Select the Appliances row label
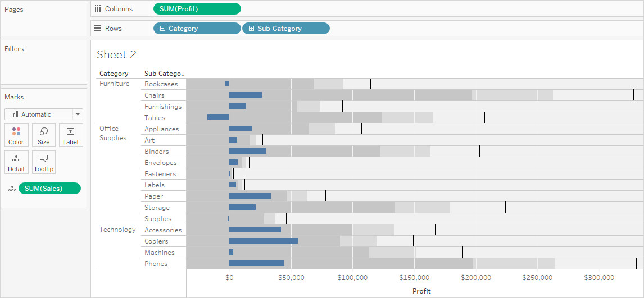This screenshot has height=298, width=644. (x=162, y=129)
